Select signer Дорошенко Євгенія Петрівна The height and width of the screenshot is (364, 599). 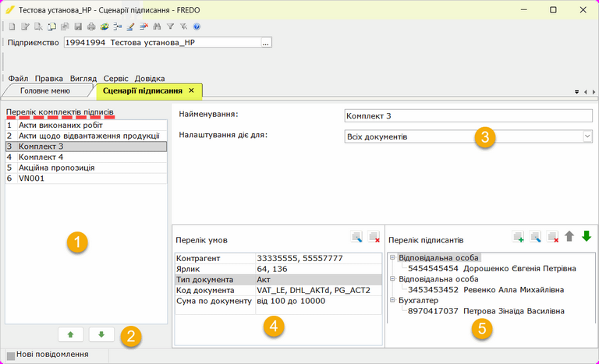491,268
